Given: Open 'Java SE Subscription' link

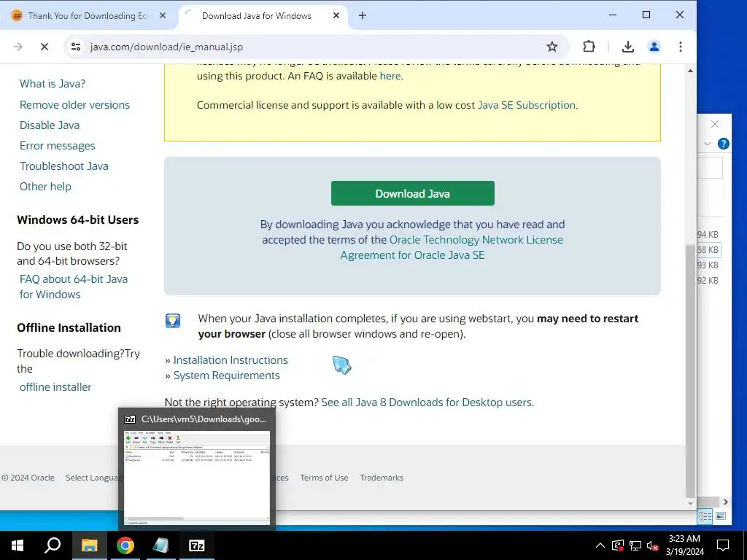Looking at the screenshot, I should (527, 105).
